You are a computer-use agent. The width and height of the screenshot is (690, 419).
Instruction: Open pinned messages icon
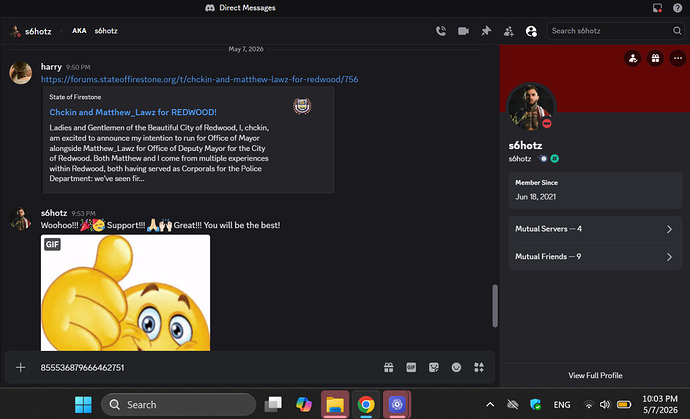486,31
